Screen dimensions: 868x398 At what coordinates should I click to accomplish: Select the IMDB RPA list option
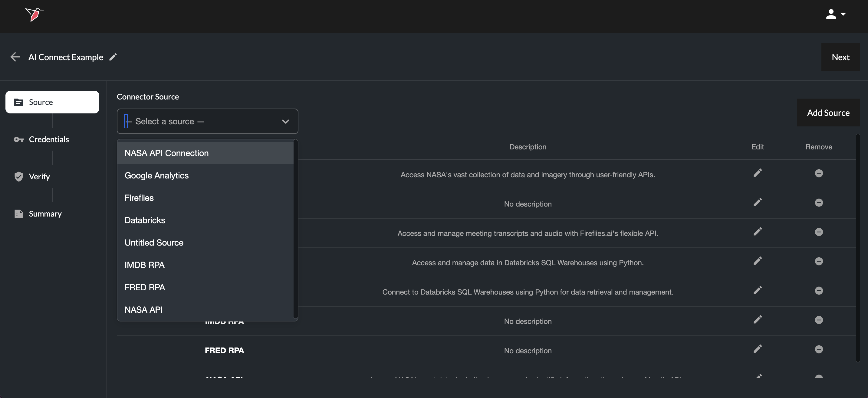click(x=145, y=265)
